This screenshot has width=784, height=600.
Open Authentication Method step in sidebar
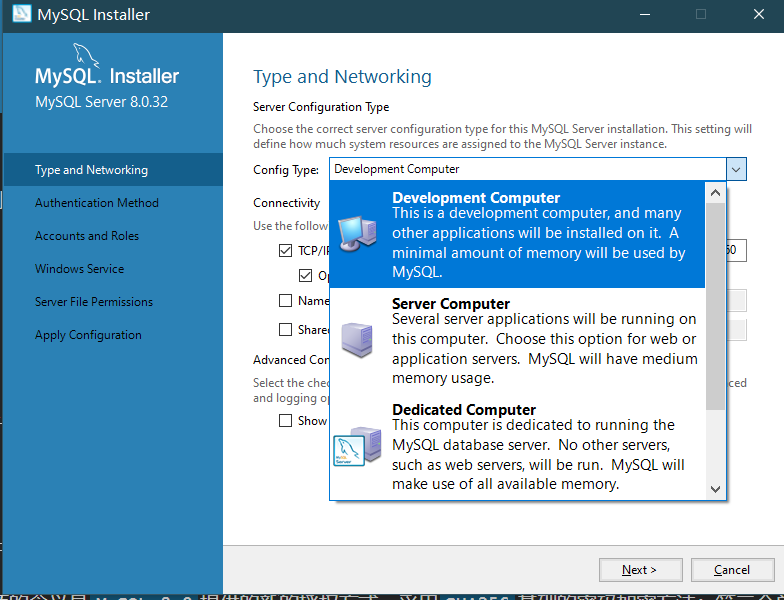pyautogui.click(x=113, y=202)
